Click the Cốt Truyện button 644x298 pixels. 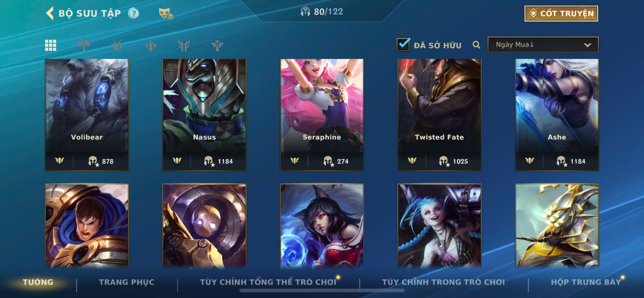(x=561, y=13)
